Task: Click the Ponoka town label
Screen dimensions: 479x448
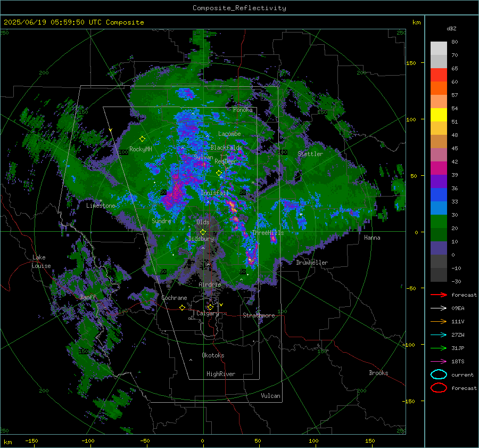Action: [x=243, y=110]
